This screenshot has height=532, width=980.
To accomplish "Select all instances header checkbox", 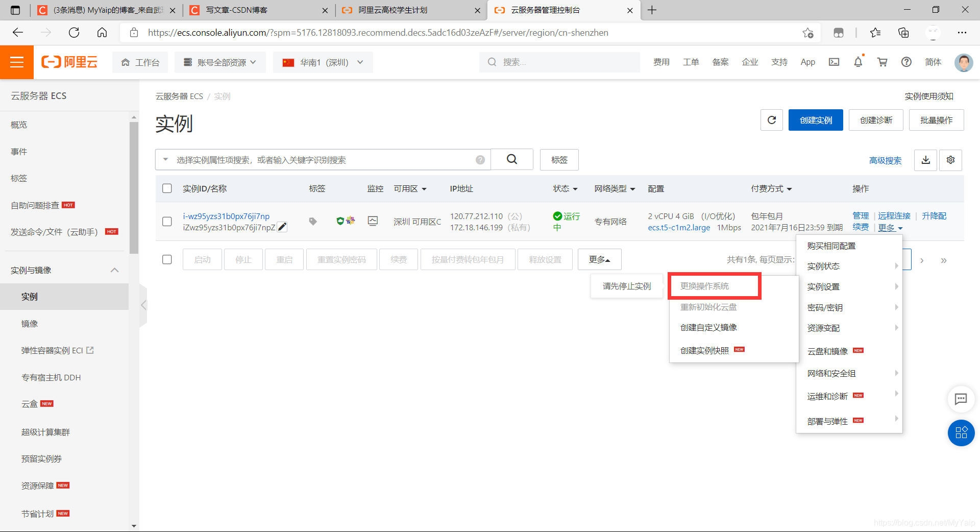I will (167, 188).
